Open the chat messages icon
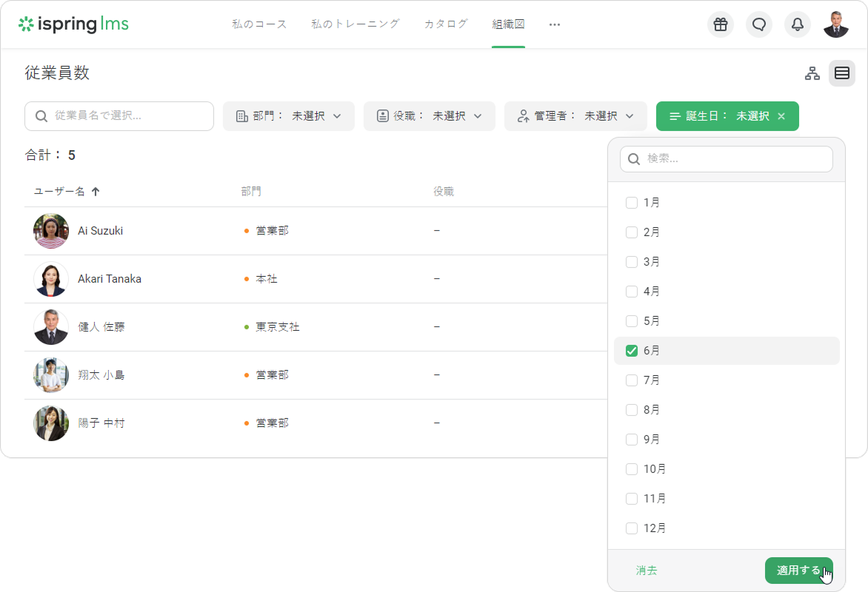 [x=759, y=24]
